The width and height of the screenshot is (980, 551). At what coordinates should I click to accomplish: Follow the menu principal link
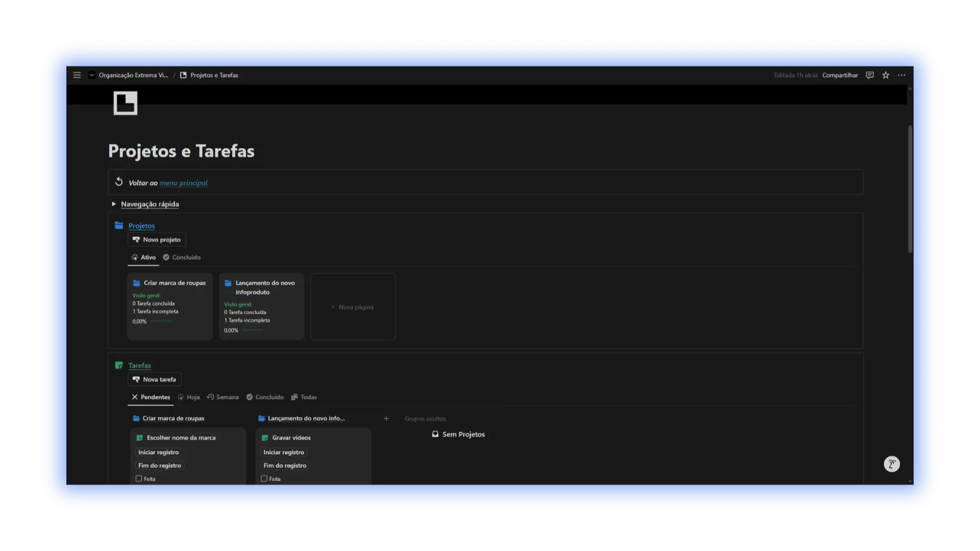184,183
